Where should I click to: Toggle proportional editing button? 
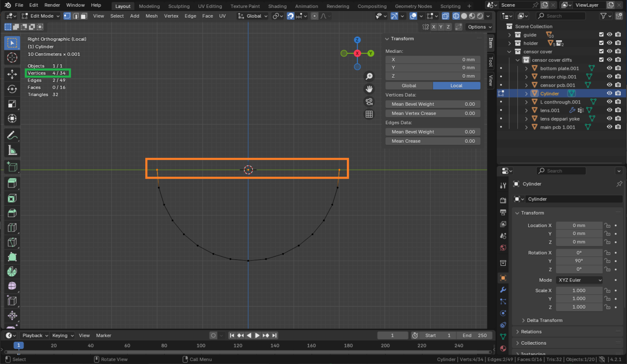(x=315, y=16)
